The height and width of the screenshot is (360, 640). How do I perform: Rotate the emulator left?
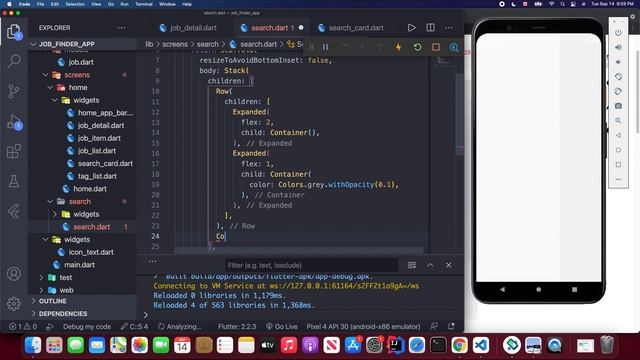[x=618, y=77]
